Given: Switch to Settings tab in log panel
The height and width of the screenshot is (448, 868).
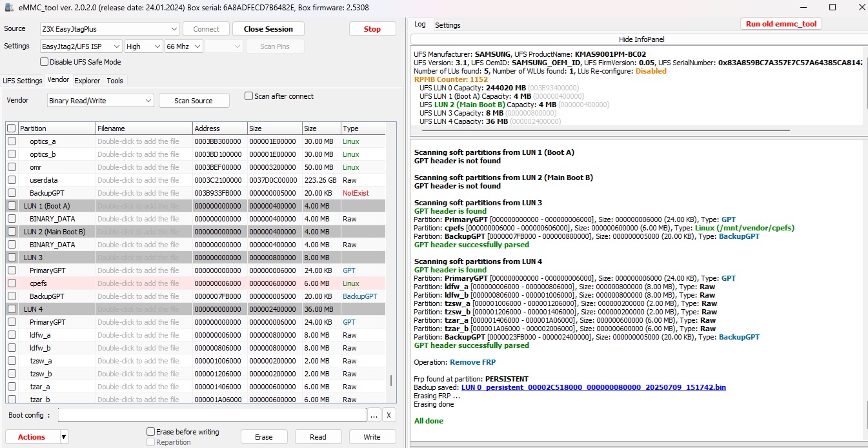Looking at the screenshot, I should (x=447, y=25).
